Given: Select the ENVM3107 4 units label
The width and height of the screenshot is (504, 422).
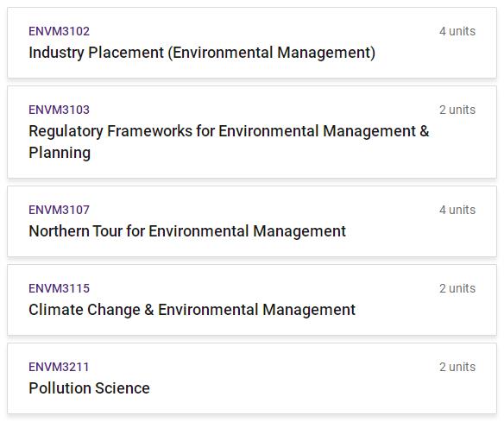Looking at the screenshot, I should [x=457, y=210].
